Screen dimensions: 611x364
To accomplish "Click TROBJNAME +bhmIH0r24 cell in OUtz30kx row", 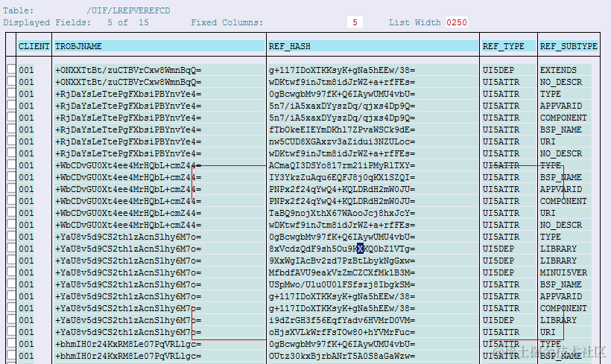I will [x=128, y=356].
